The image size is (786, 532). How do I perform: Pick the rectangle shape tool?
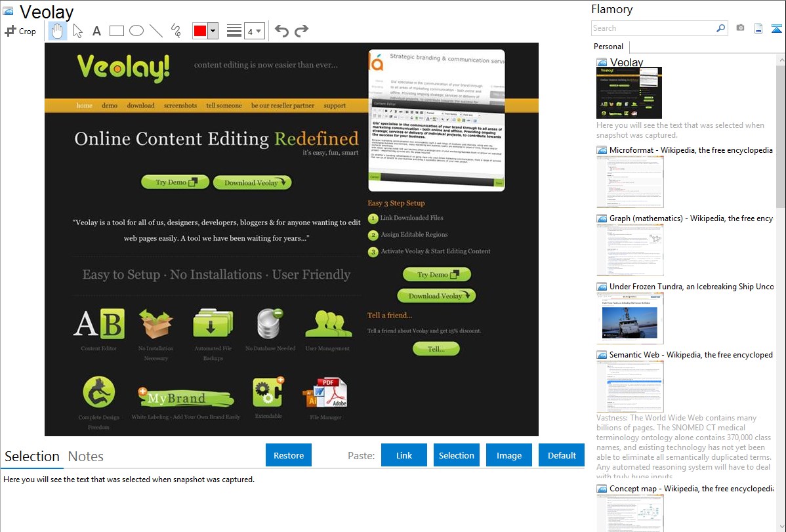(x=116, y=31)
